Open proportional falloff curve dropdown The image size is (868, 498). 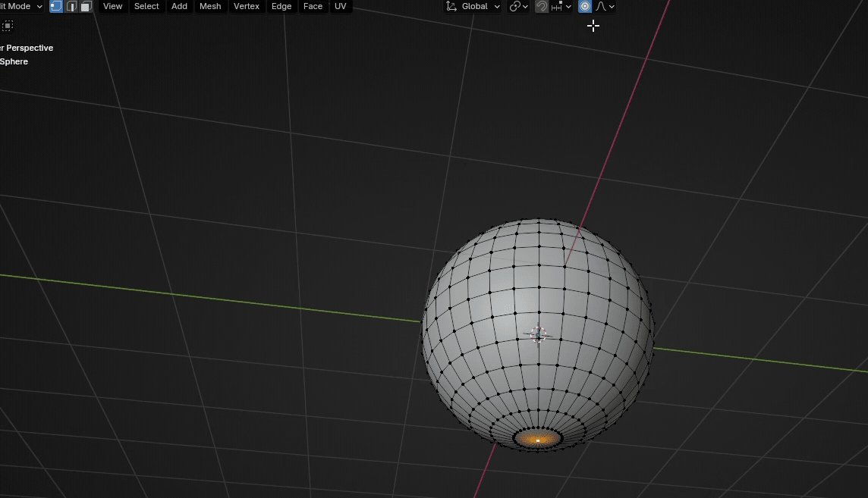pyautogui.click(x=605, y=6)
